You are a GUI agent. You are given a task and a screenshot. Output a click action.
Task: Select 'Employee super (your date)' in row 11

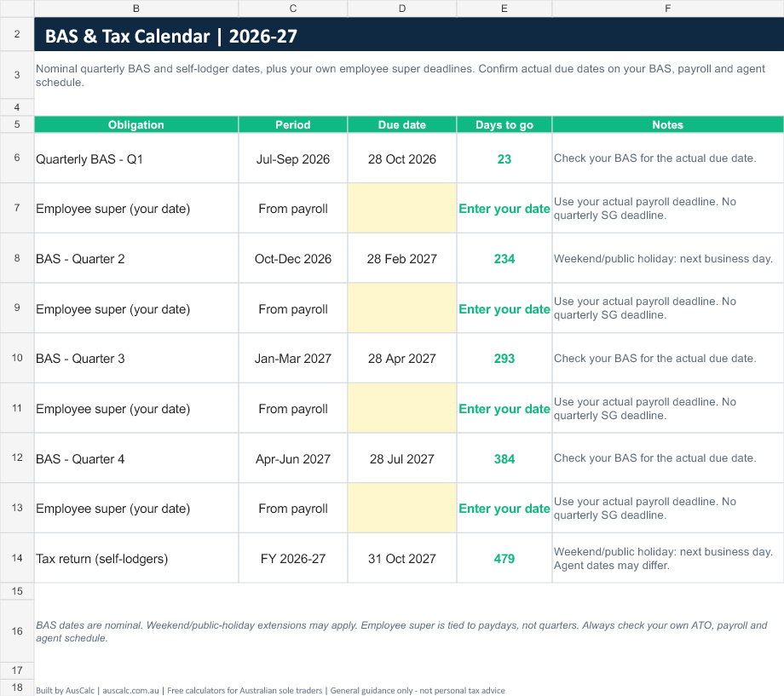pos(136,408)
